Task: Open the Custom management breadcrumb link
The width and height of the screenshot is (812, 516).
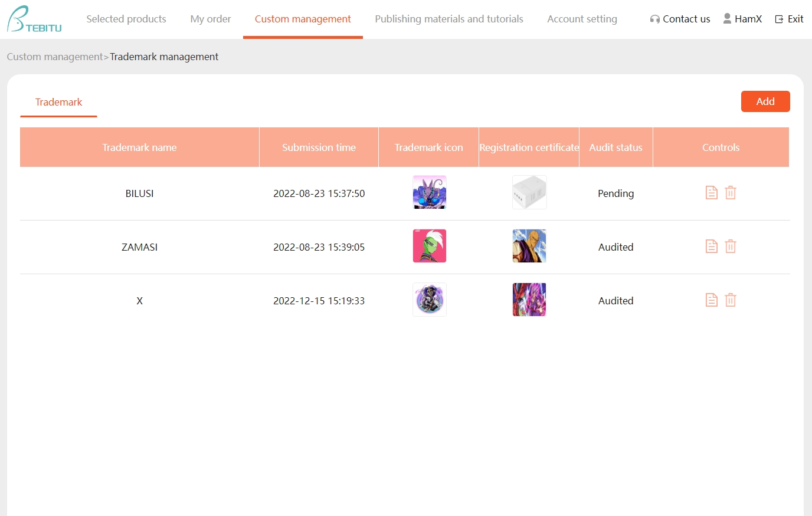Action: (54, 57)
